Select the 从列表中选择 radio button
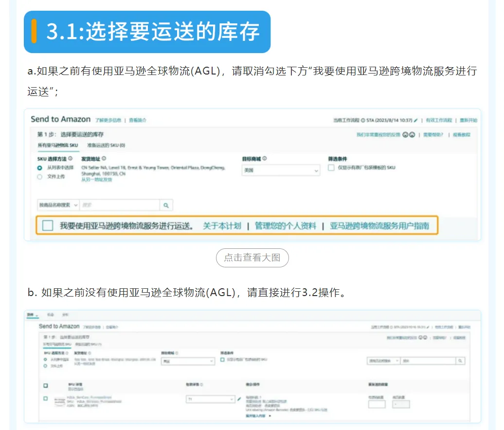This screenshot has width=504, height=430. (39, 168)
